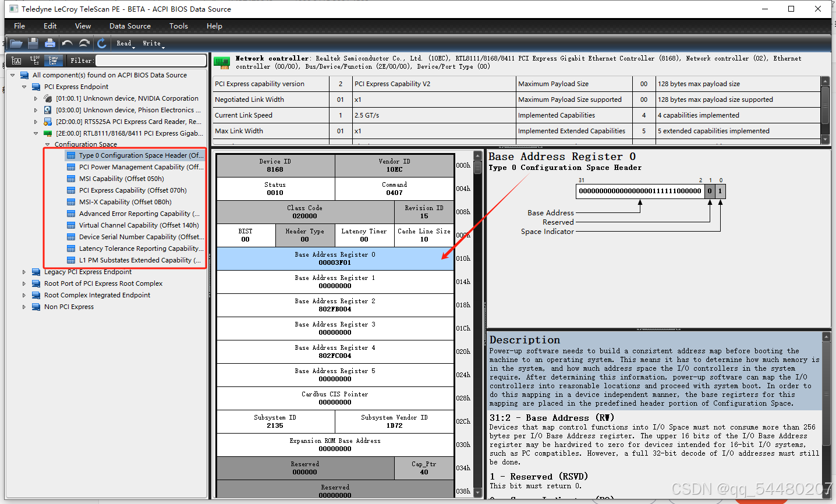The width and height of the screenshot is (836, 504).
Task: Click the Description panel scrollbar down arrow
Action: [826, 493]
